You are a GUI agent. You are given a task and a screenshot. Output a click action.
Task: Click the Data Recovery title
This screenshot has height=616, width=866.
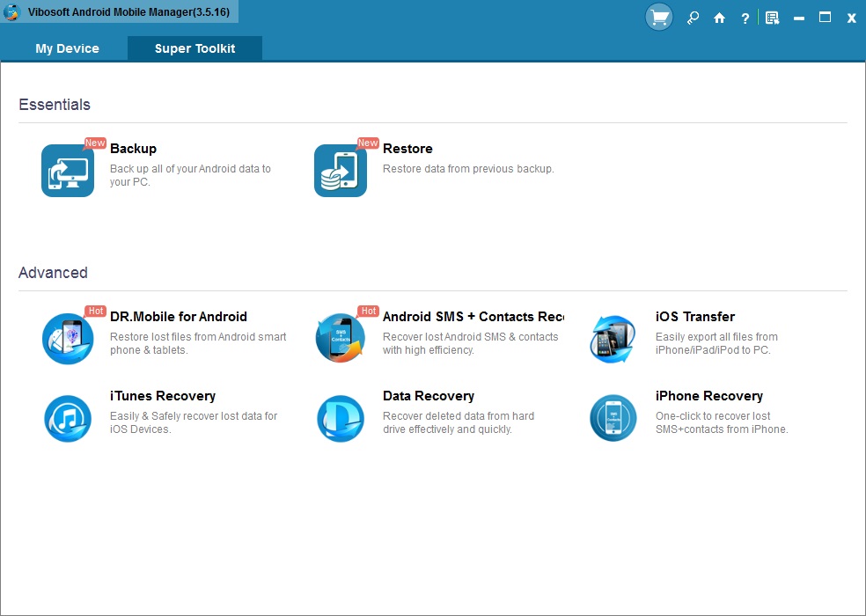[429, 396]
